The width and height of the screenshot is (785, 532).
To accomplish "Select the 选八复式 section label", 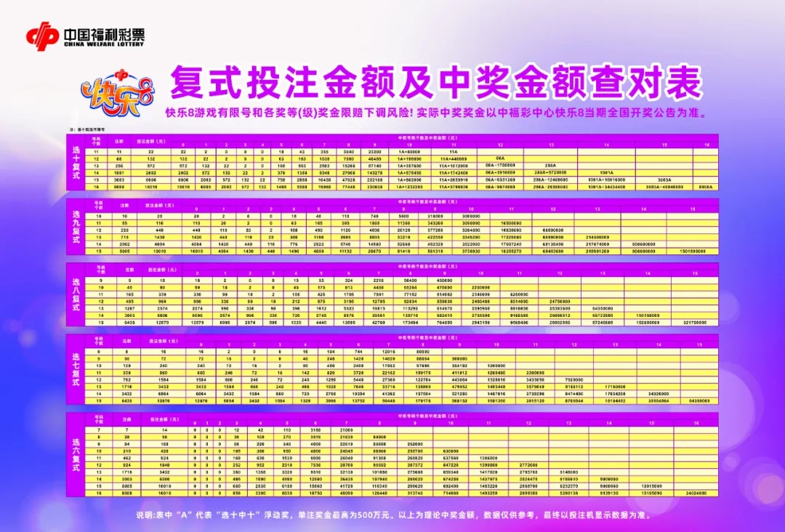I will [76, 294].
